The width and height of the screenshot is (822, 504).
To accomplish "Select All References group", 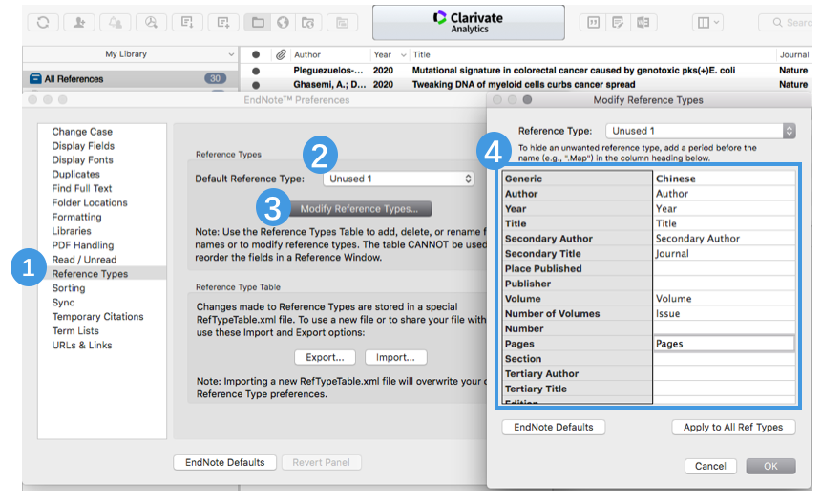I will tap(74, 79).
